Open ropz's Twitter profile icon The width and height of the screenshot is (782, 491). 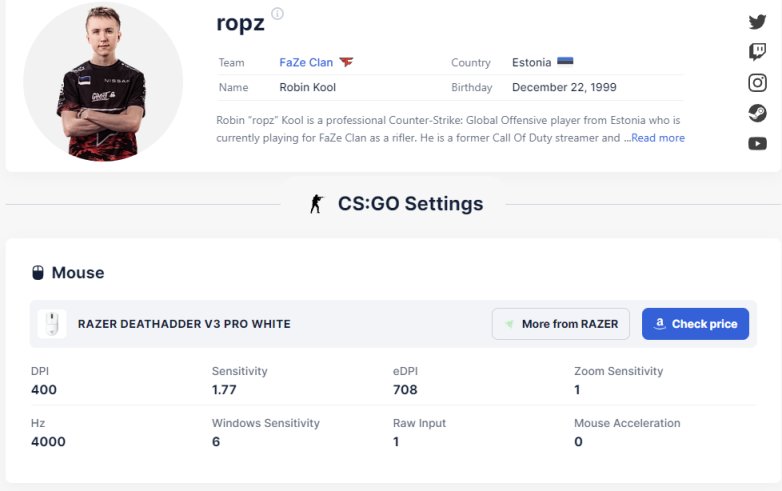coord(757,22)
